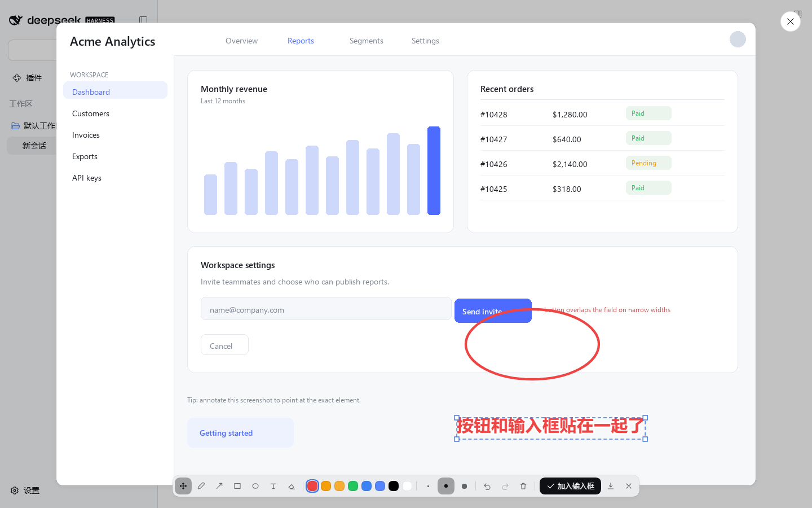Open 插件 plugins in background sidebar

(28, 78)
